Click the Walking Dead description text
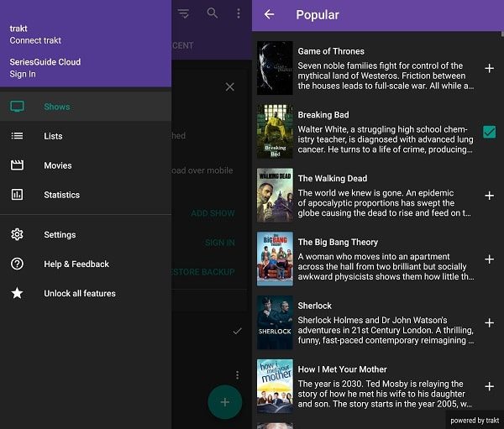Viewport: 504px width, 429px height. pyautogui.click(x=385, y=203)
